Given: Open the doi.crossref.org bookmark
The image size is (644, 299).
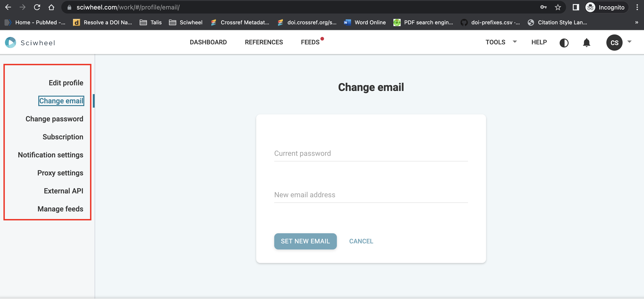Looking at the screenshot, I should pos(307,23).
